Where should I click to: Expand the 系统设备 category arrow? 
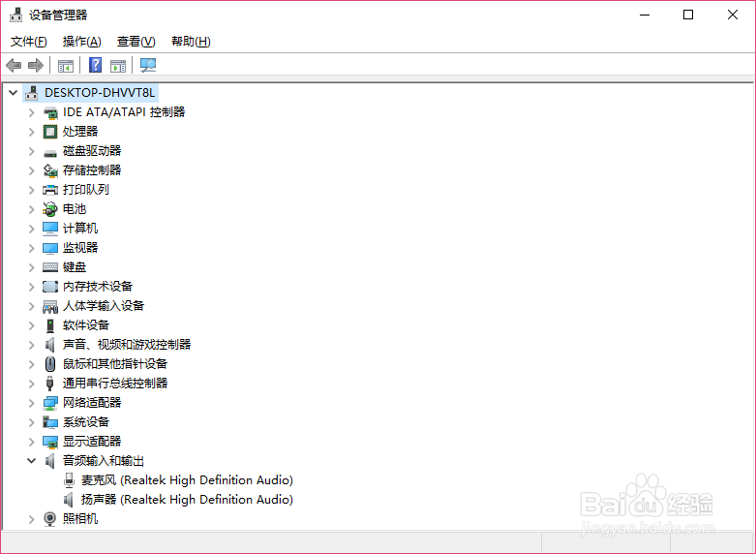pos(32,421)
